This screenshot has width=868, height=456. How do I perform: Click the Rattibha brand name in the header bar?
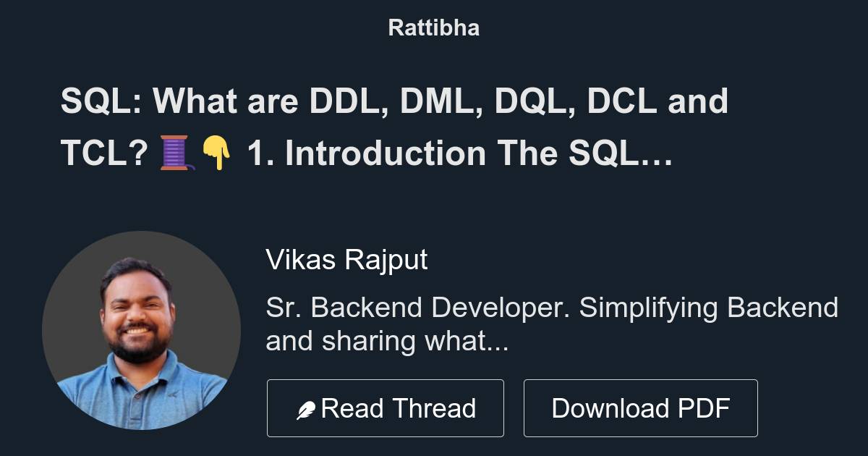433,28
